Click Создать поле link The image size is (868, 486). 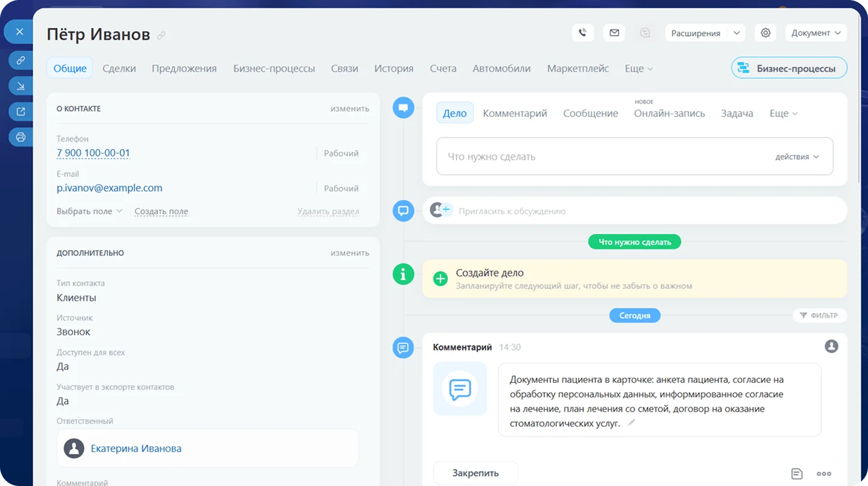[162, 212]
